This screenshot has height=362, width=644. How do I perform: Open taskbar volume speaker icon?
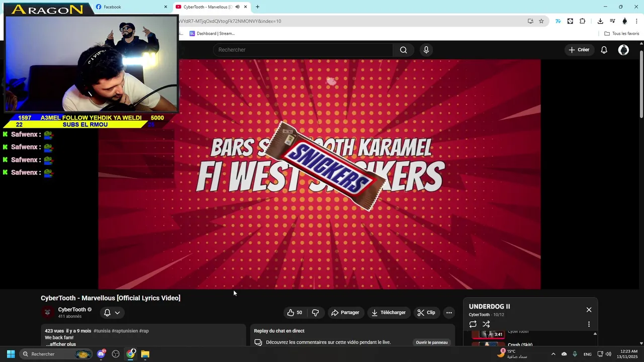click(x=608, y=354)
